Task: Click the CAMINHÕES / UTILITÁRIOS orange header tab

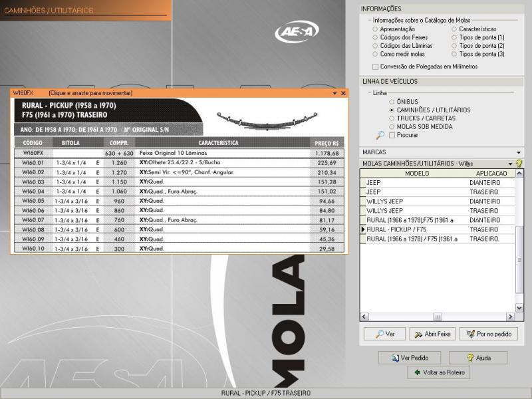Action: (86, 11)
